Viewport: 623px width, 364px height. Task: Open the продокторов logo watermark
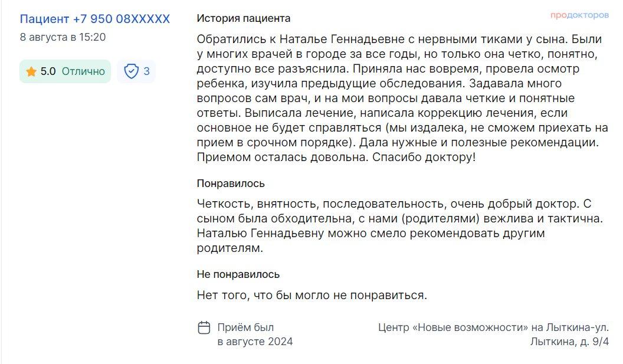click(579, 15)
